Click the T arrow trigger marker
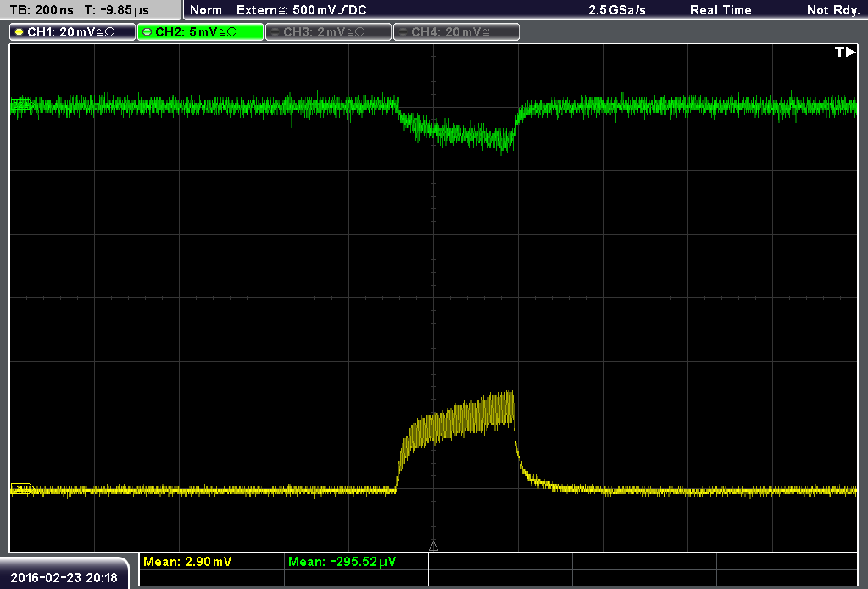 tap(845, 52)
